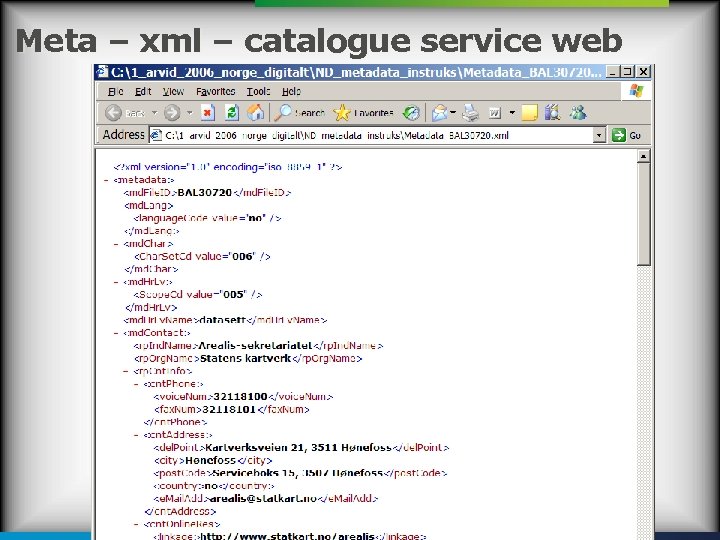Collapse the mdContact node
This screenshot has width=720, height=540.
(116, 333)
